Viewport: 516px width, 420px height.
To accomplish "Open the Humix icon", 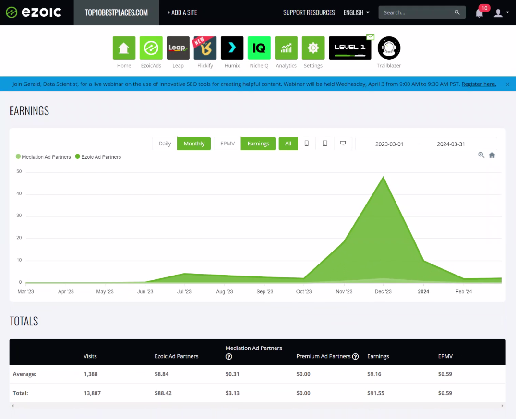I will click(x=232, y=48).
